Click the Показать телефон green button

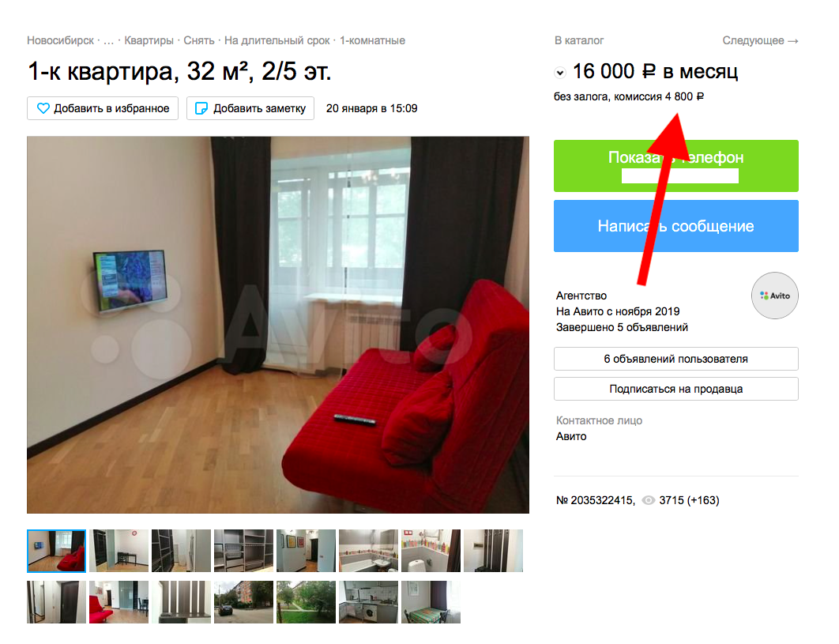pyautogui.click(x=675, y=166)
